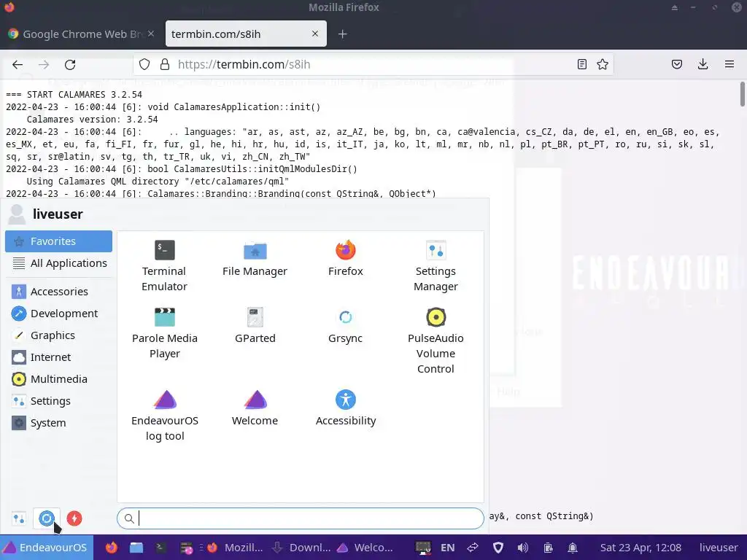Click power manager battery tray icon

[548, 548]
